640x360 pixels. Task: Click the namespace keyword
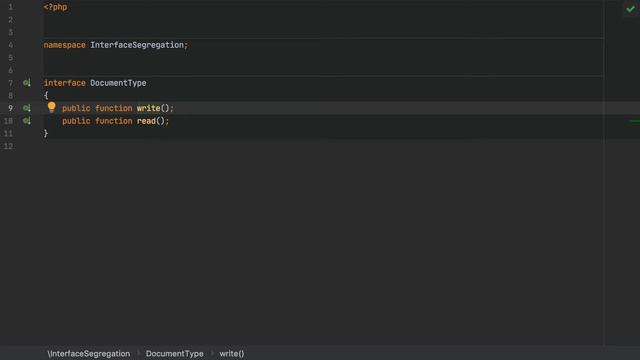[64, 45]
